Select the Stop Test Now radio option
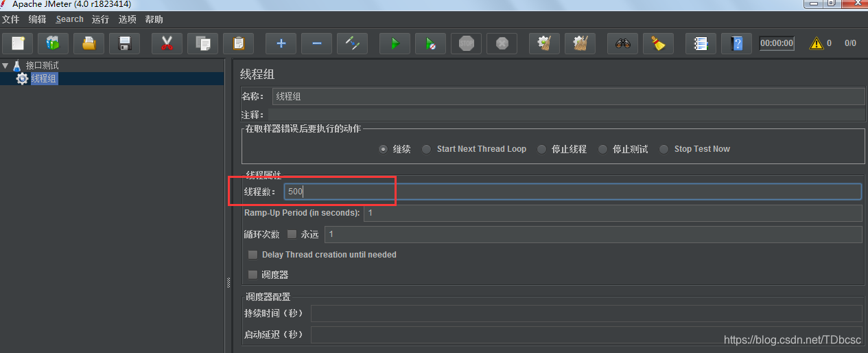The image size is (868, 353). coord(664,149)
